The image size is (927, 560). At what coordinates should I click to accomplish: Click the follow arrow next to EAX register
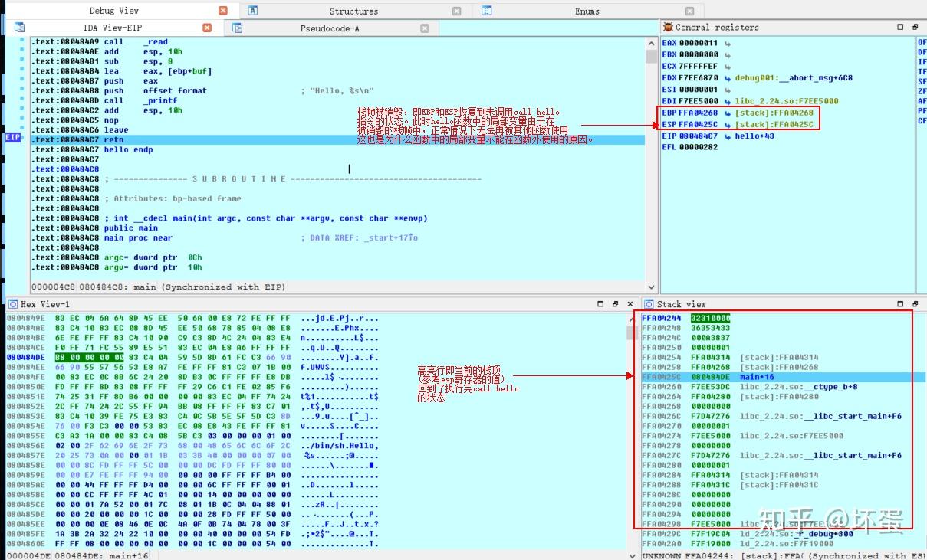point(728,43)
